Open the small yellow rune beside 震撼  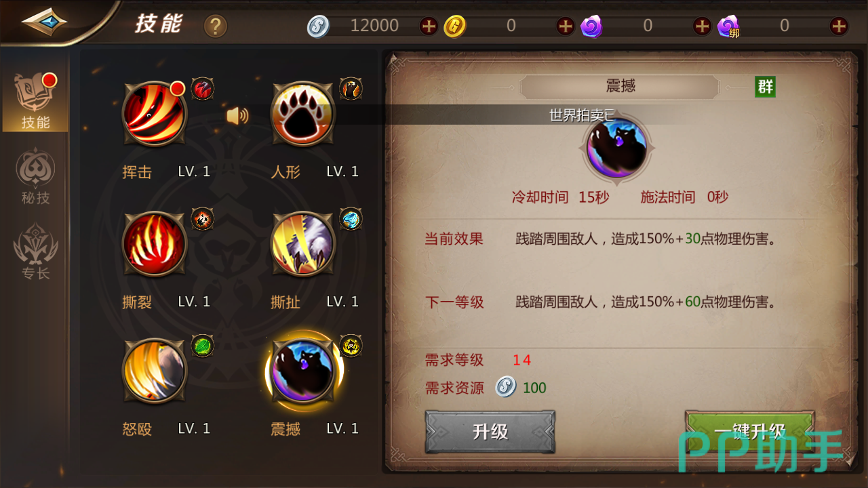pos(351,346)
